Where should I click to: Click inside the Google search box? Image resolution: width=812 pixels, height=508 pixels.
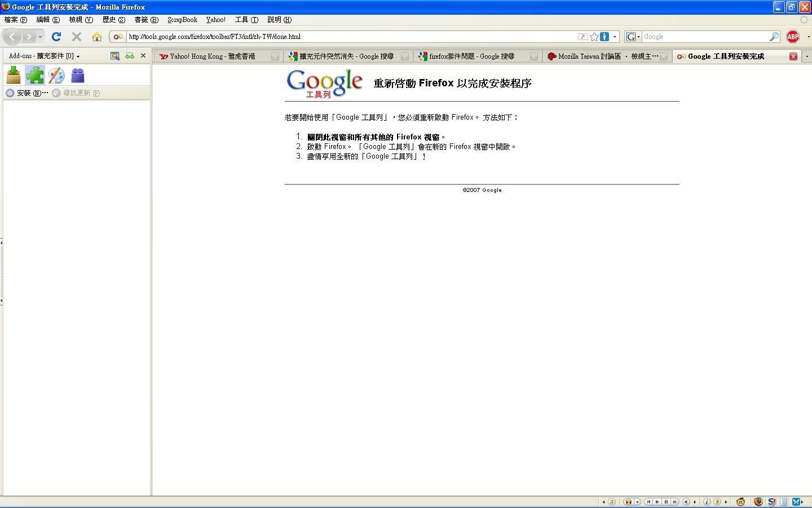click(705, 37)
